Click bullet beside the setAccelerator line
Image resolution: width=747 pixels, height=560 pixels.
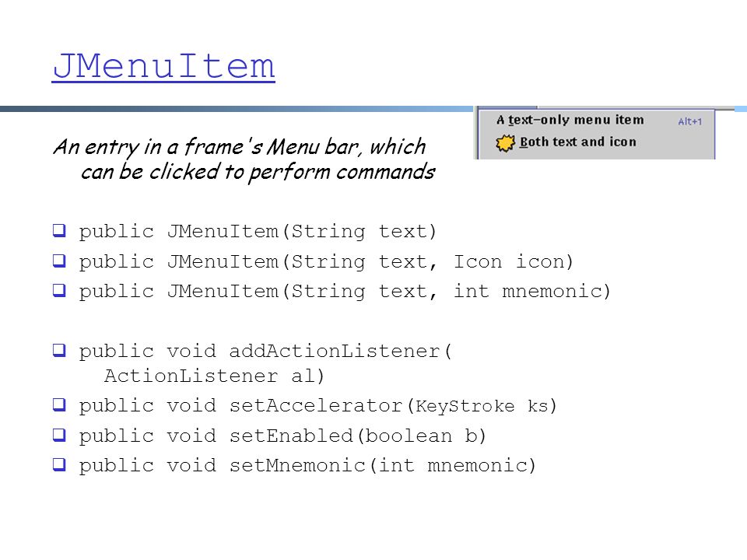coord(59,404)
